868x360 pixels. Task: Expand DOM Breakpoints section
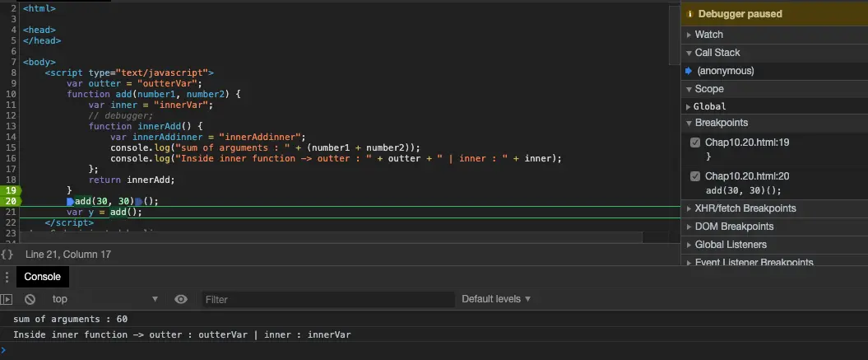click(689, 227)
